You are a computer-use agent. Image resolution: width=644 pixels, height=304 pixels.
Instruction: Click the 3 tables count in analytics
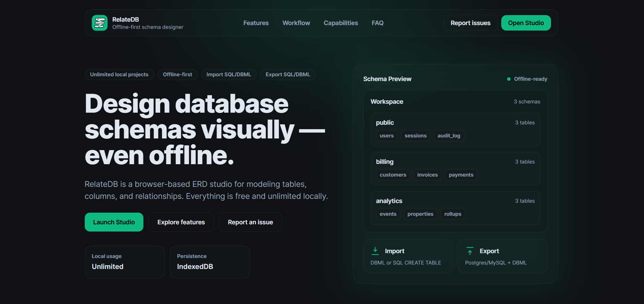(x=525, y=201)
